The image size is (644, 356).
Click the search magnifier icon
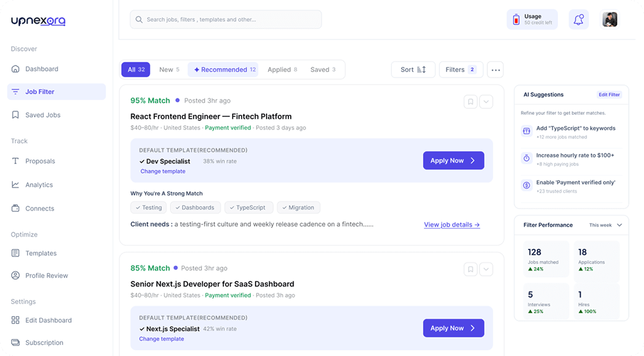coord(139,20)
